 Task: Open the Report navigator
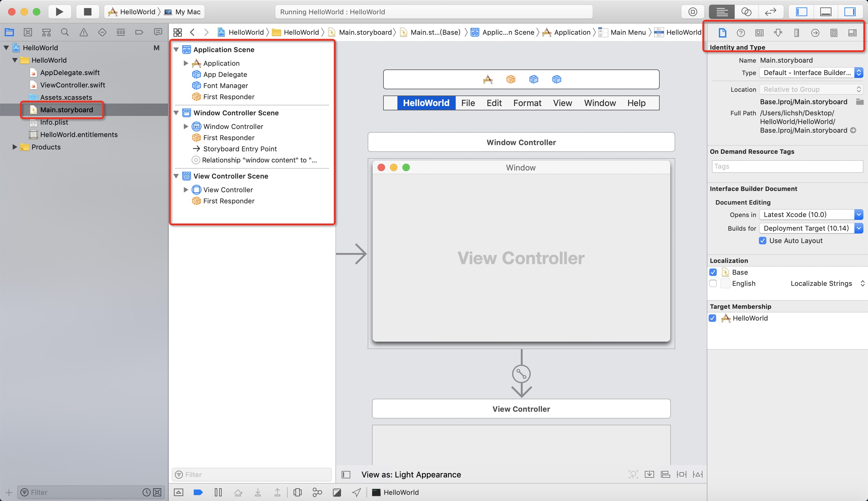[158, 32]
